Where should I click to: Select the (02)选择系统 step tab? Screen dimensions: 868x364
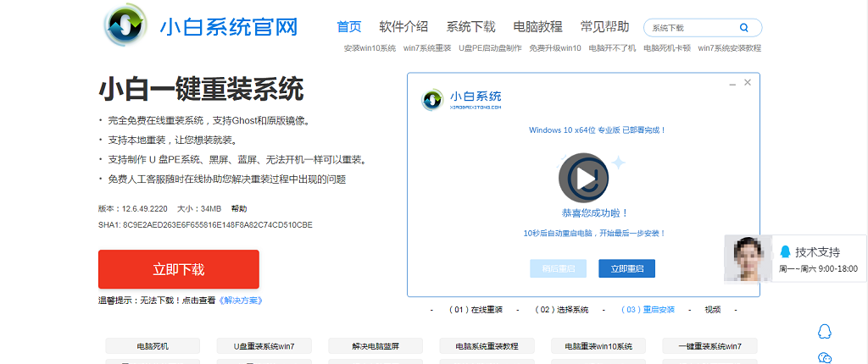click(561, 310)
